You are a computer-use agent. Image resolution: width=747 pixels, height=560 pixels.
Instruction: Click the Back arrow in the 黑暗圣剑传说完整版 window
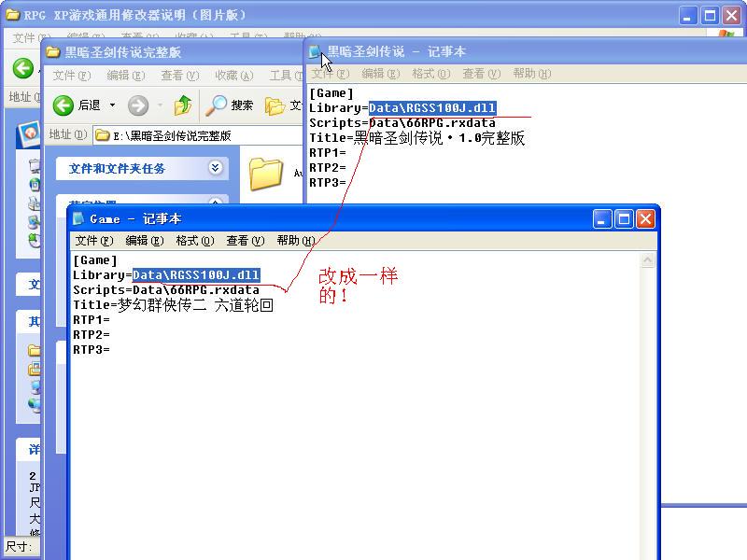(x=63, y=105)
